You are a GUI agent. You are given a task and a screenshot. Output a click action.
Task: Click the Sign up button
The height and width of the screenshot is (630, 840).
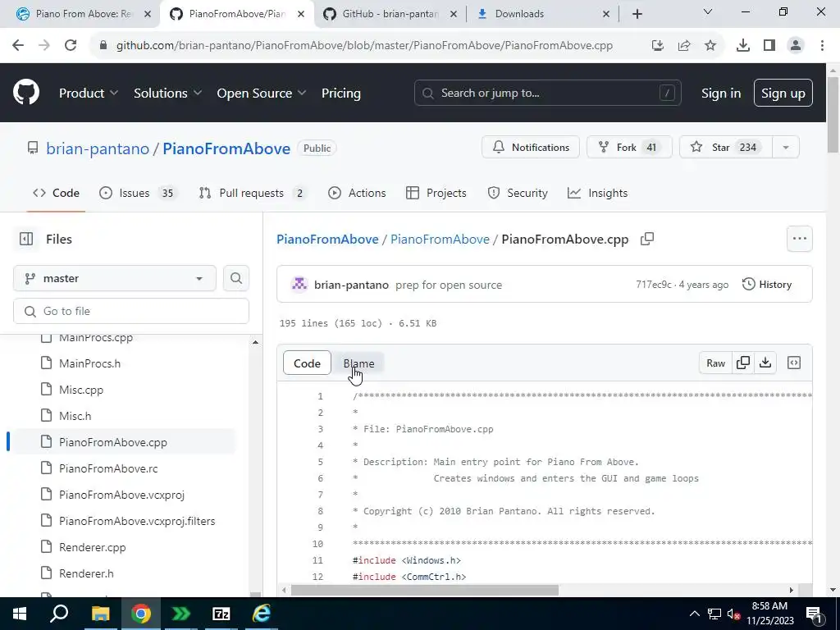[783, 93]
